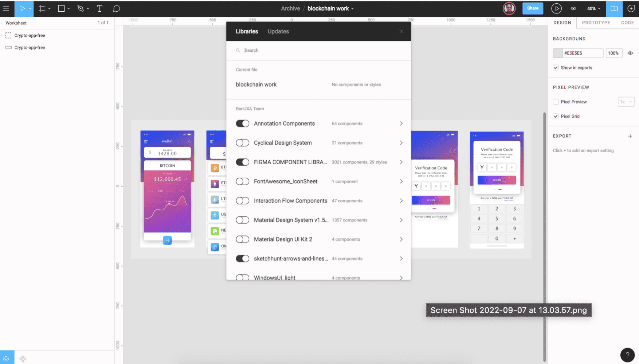Click the Present play button

point(556,8)
